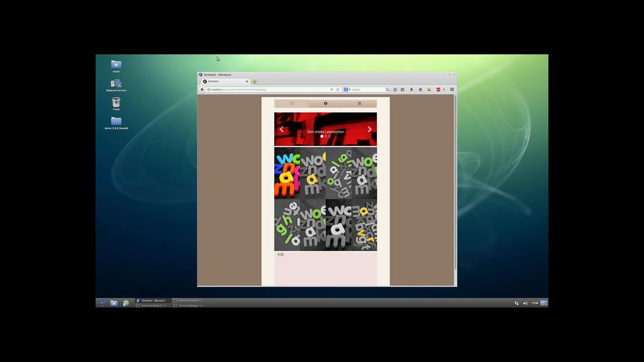Select the first carousel indicator dot
The width and height of the screenshot is (644, 362).
(x=322, y=136)
